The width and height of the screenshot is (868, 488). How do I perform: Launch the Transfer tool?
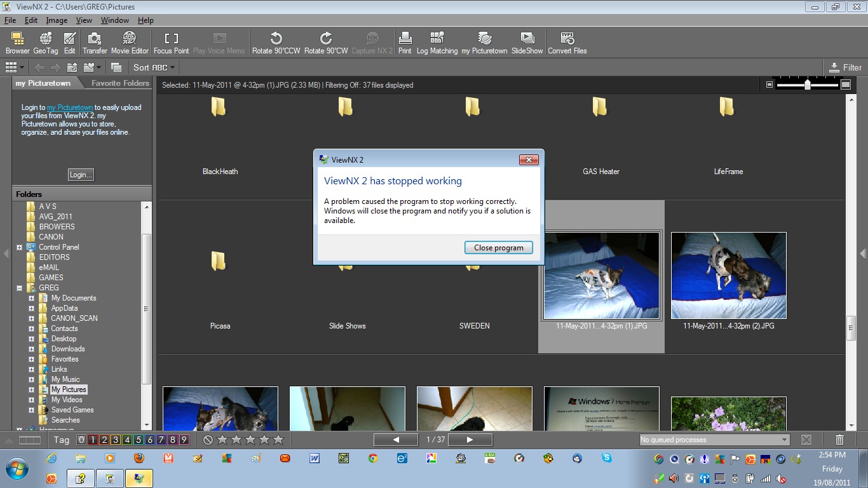(95, 43)
